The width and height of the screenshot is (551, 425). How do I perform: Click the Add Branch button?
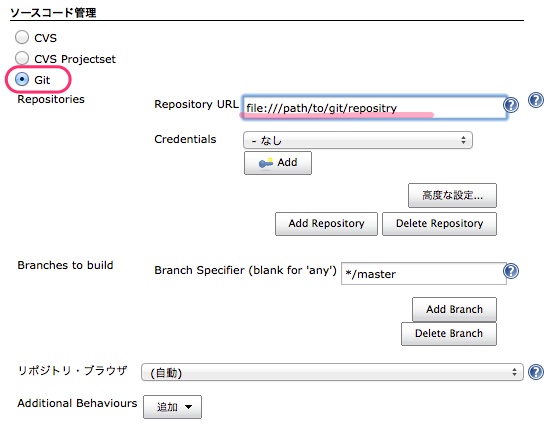454,309
